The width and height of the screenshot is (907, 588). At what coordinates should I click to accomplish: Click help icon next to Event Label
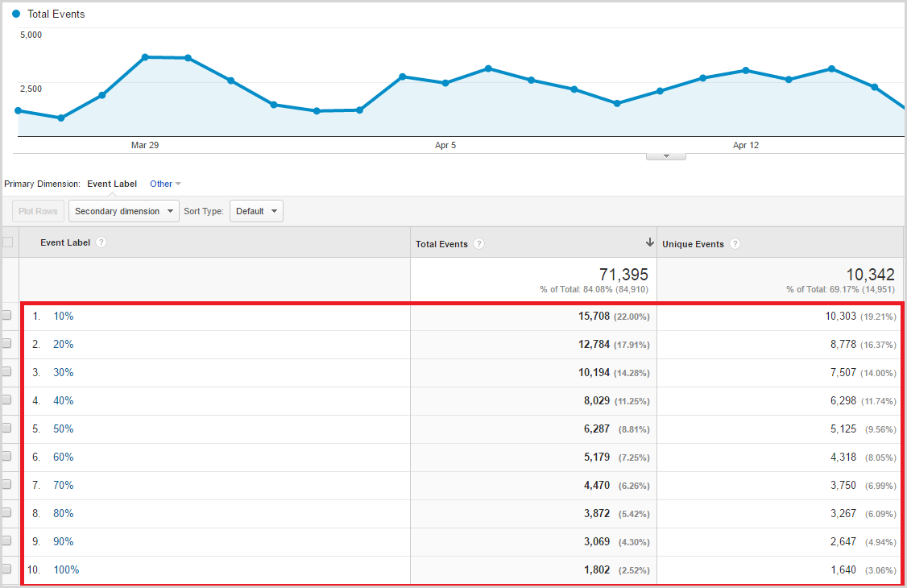point(101,242)
